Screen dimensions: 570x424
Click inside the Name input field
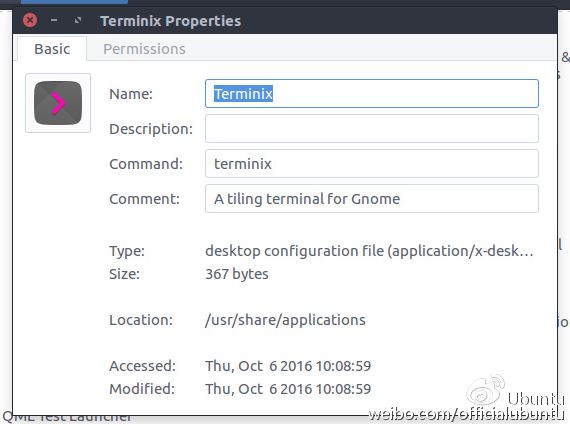tap(372, 93)
